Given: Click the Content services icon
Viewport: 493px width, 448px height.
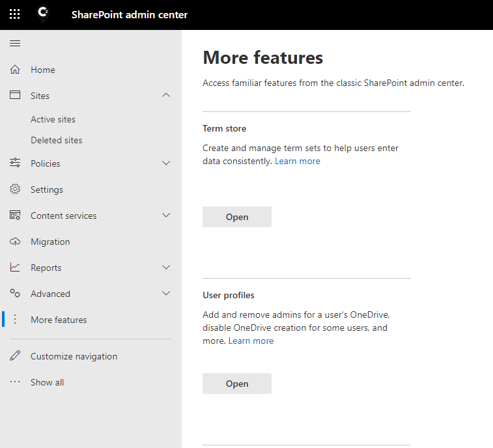Looking at the screenshot, I should click(x=15, y=215).
